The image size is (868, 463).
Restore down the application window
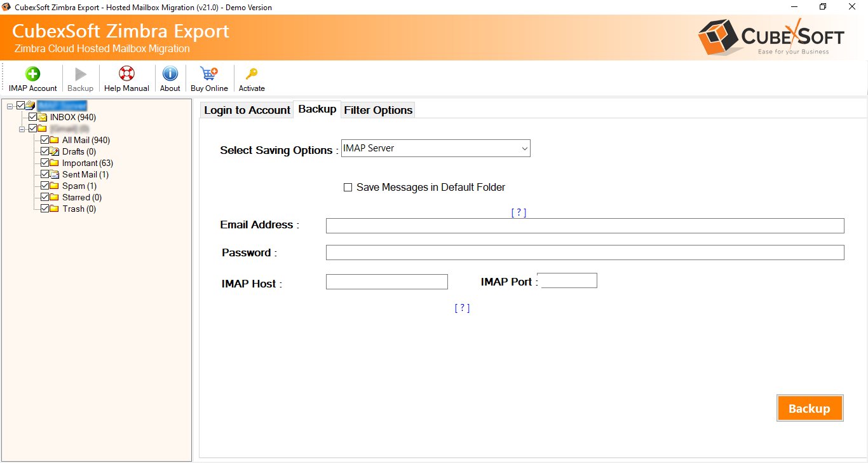[823, 7]
